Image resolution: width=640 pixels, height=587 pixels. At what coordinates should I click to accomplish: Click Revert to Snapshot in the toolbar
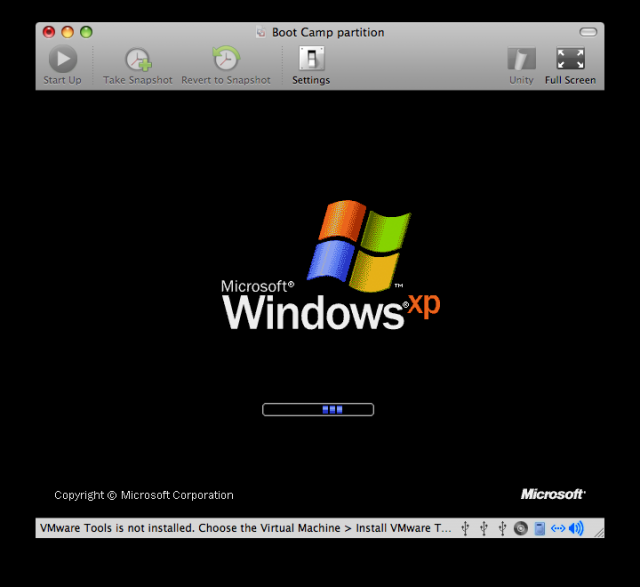[226, 65]
